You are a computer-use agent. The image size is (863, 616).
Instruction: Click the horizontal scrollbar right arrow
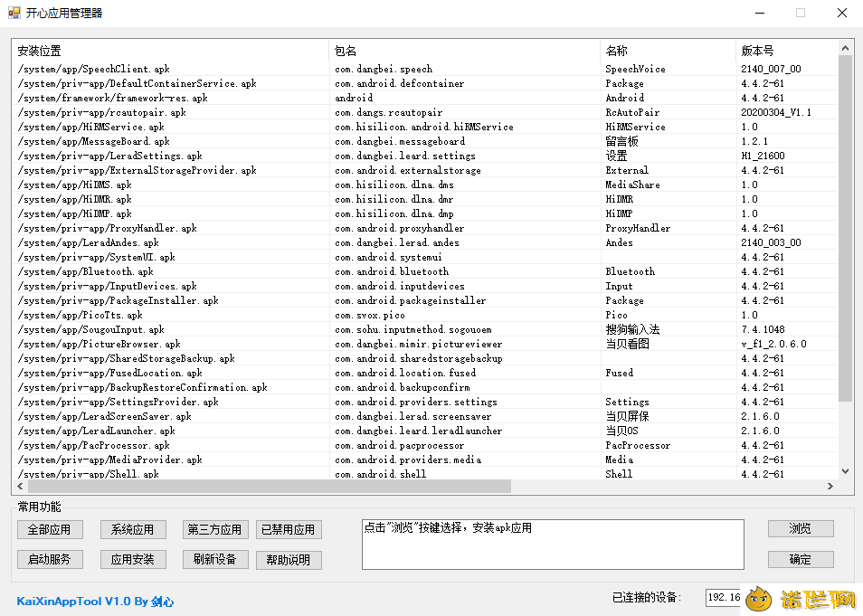click(x=830, y=486)
